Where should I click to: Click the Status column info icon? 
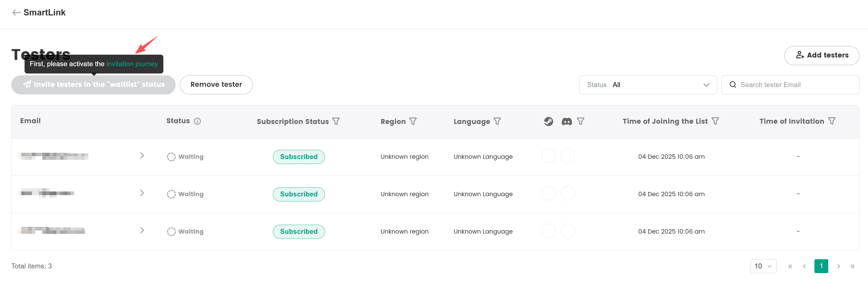point(197,121)
